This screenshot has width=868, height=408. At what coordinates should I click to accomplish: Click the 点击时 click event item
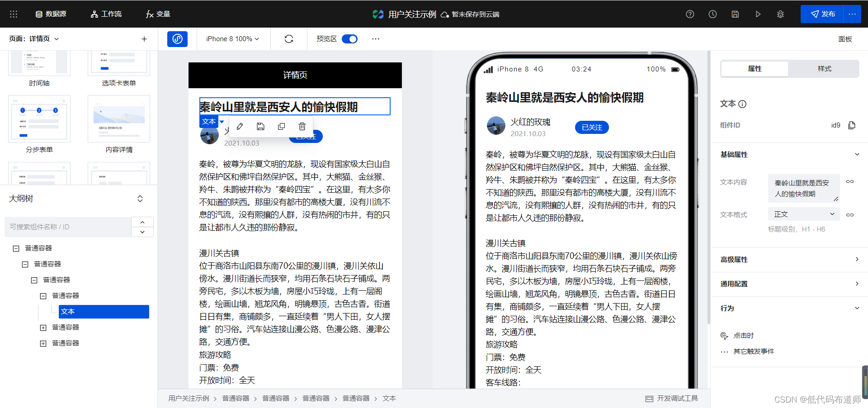[738, 336]
